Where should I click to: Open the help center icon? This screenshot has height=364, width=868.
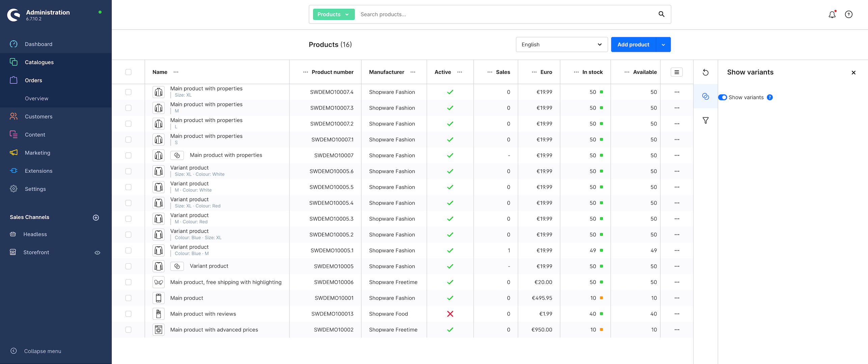click(x=848, y=14)
